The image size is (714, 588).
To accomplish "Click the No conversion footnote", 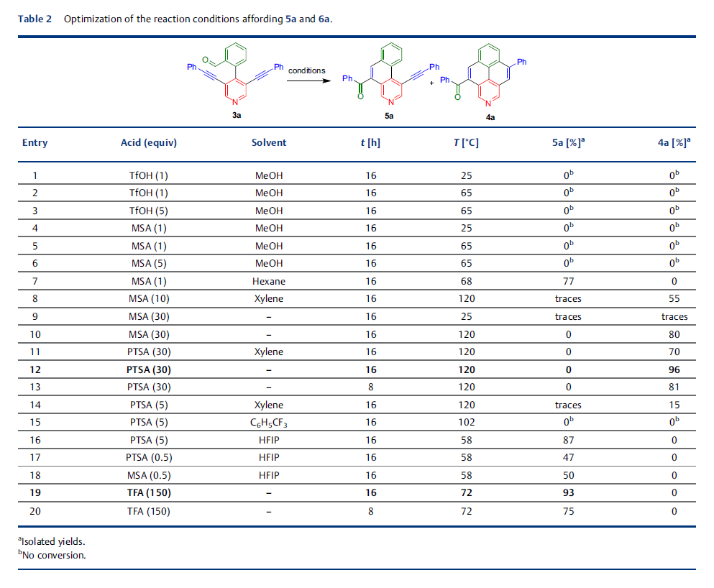I will 52,555.
